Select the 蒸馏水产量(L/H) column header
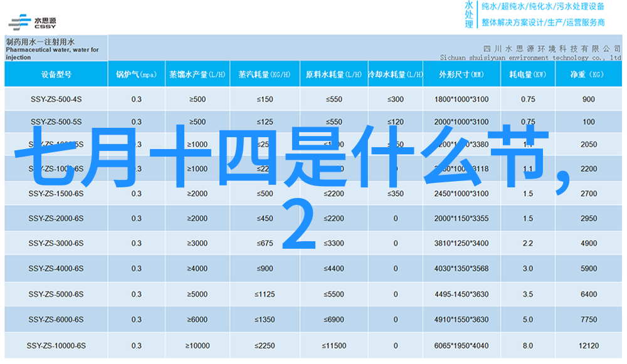The width and height of the screenshot is (627, 364). [x=197, y=75]
